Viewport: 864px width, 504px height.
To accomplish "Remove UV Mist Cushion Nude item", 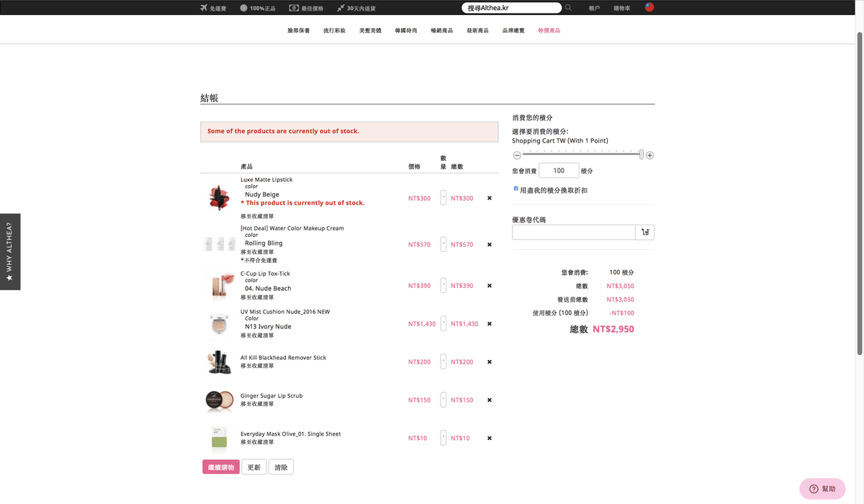I will click(490, 324).
